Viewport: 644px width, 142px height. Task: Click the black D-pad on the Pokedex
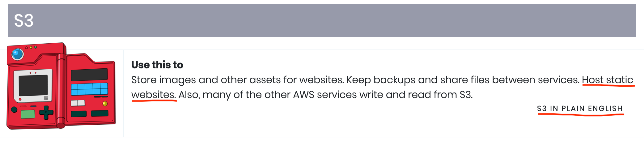click(46, 112)
